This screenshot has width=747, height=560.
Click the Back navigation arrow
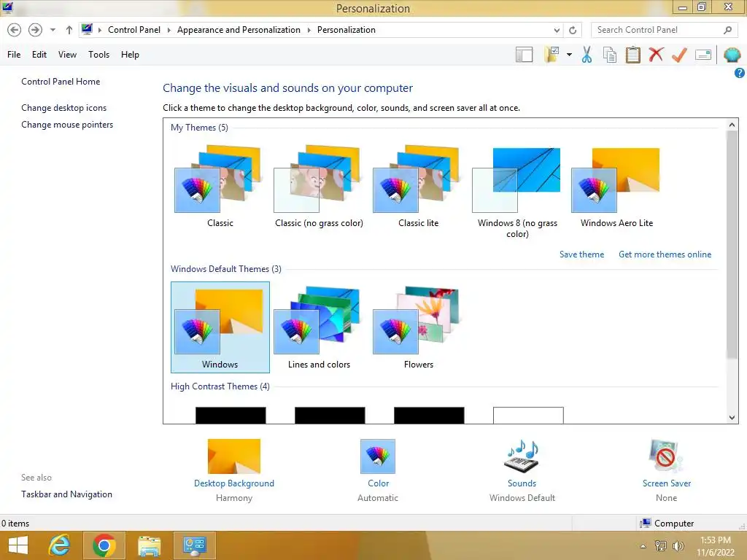tap(15, 30)
